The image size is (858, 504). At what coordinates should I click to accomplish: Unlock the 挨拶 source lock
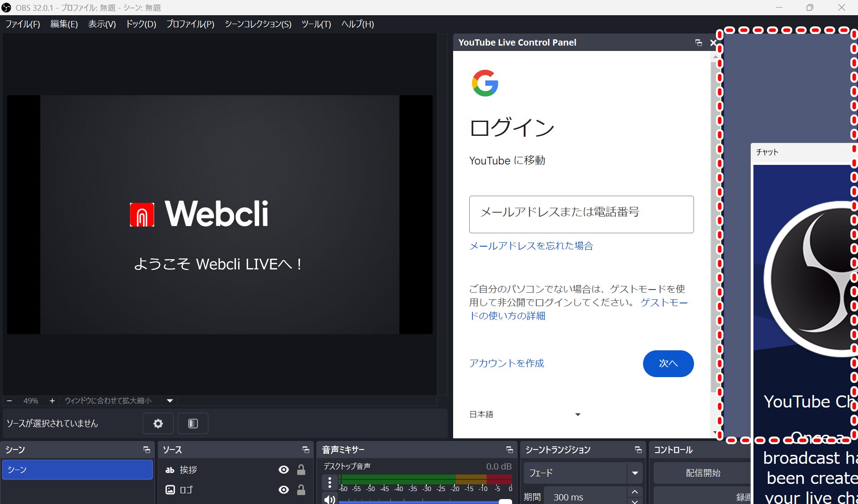pyautogui.click(x=301, y=470)
